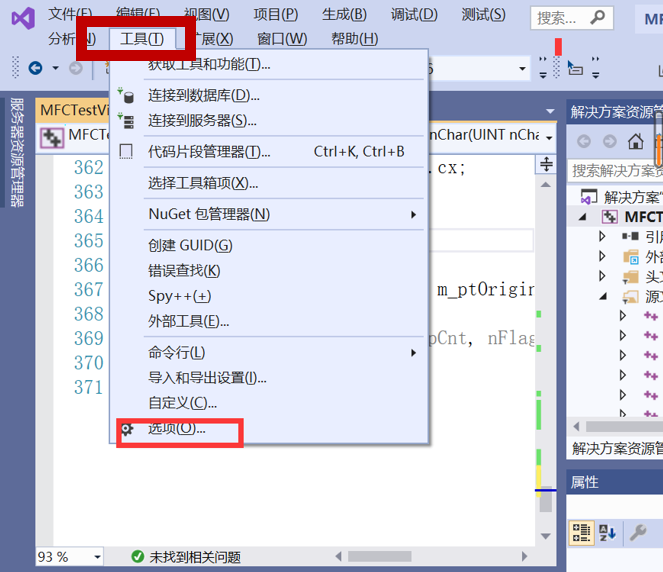Screen dimensions: 663x572
Task: Open the 项目(P) menu
Action: click(x=276, y=15)
